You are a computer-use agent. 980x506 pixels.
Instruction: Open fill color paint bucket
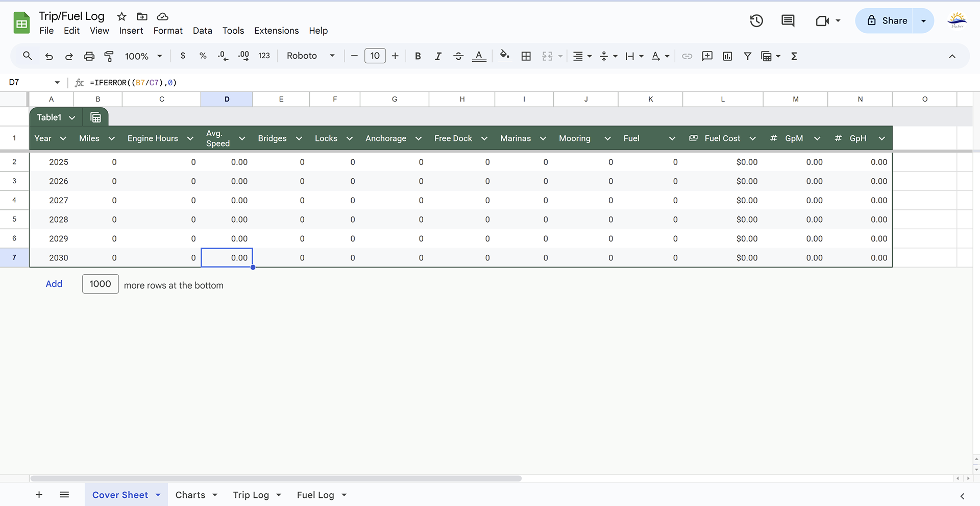[505, 55]
